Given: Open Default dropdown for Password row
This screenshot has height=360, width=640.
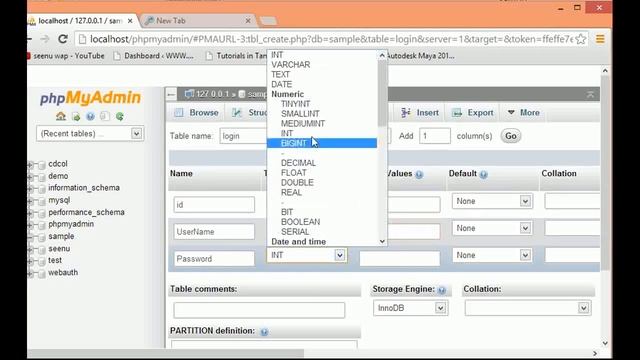Looking at the screenshot, I should coord(492,255).
